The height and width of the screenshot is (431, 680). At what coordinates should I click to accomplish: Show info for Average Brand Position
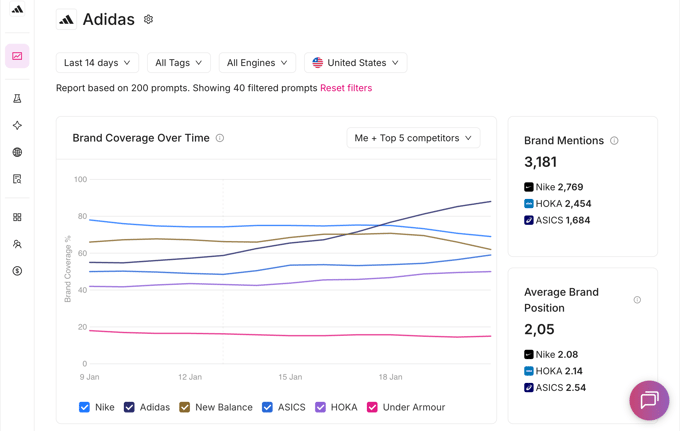tap(637, 300)
